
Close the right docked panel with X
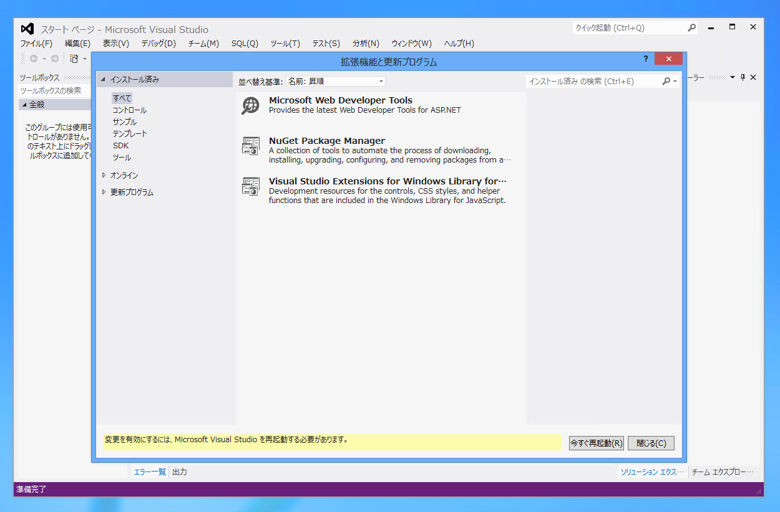753,77
